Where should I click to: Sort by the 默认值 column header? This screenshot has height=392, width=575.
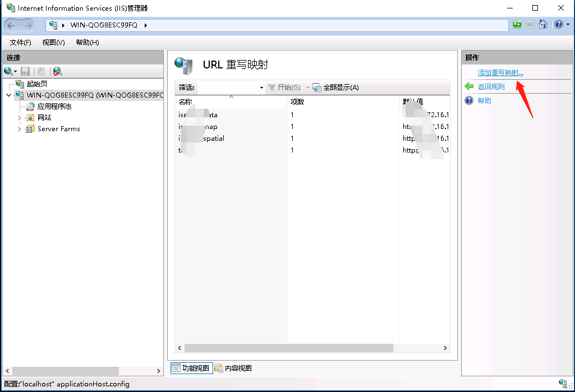[425, 102]
